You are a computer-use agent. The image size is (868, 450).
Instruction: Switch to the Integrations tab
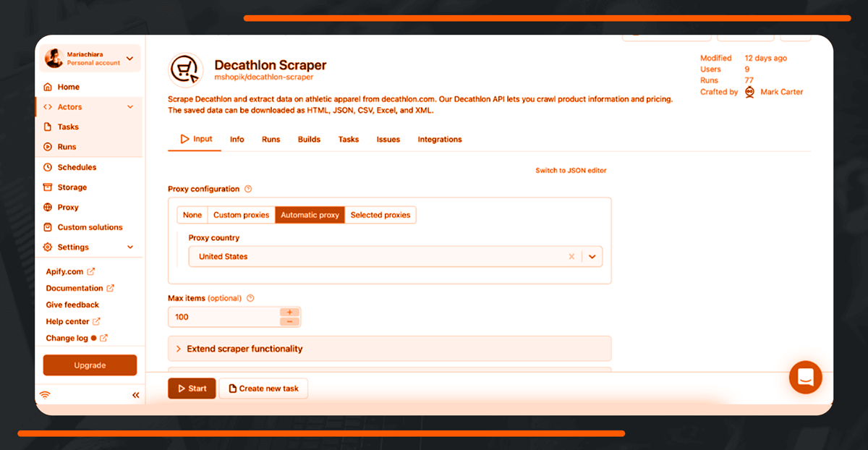tap(440, 140)
